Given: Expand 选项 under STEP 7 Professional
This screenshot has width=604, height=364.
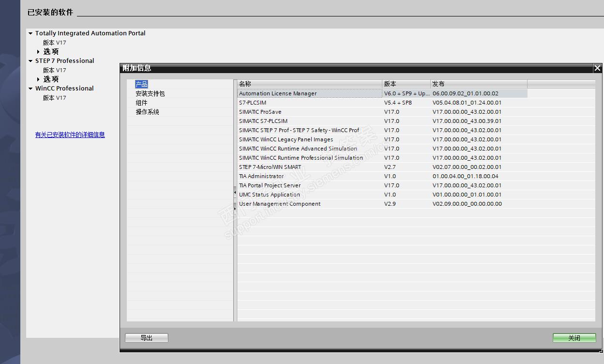Looking at the screenshot, I should pos(39,79).
